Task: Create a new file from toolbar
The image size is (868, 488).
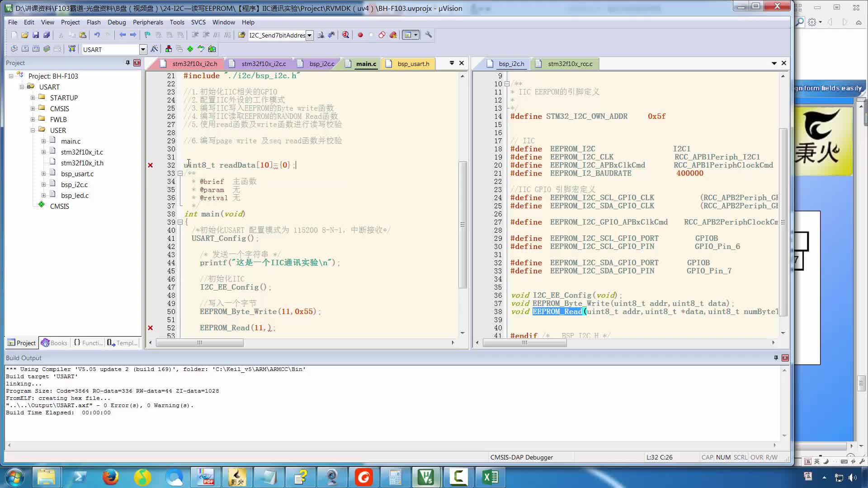Action: (14, 35)
